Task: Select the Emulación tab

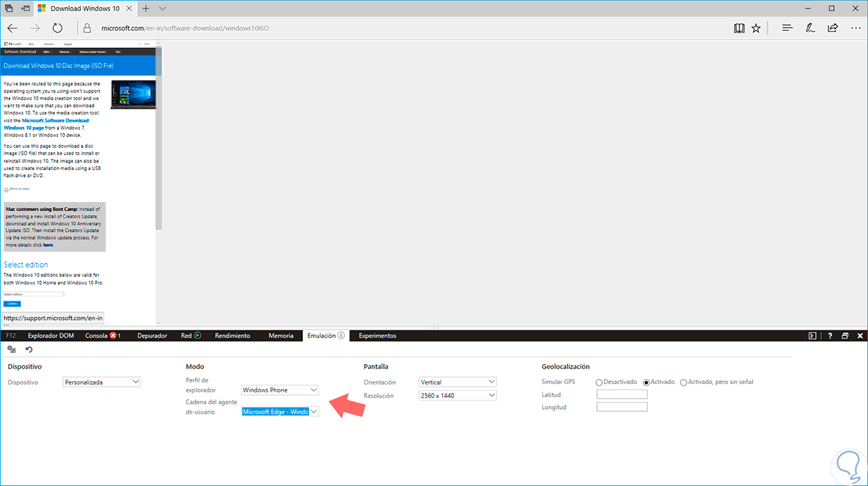Action: (326, 335)
